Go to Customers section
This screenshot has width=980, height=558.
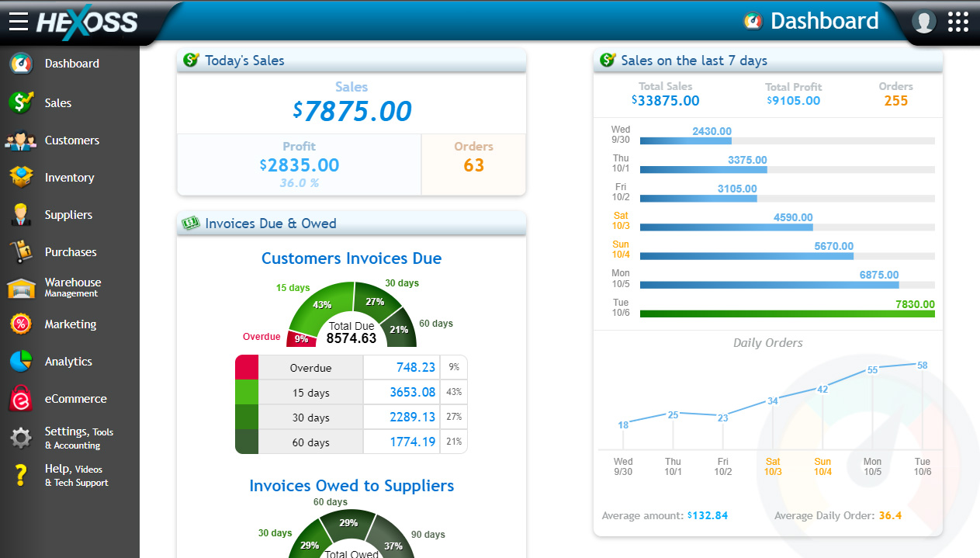(x=72, y=140)
